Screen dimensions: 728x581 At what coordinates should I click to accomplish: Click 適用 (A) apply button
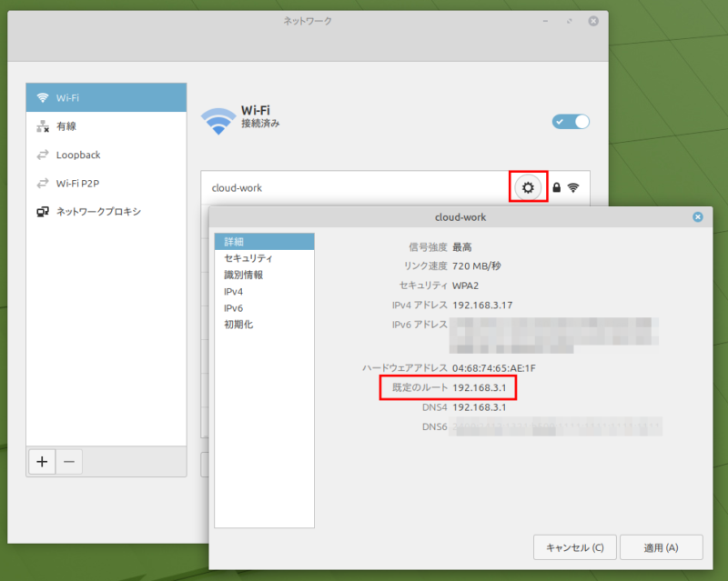(x=662, y=547)
